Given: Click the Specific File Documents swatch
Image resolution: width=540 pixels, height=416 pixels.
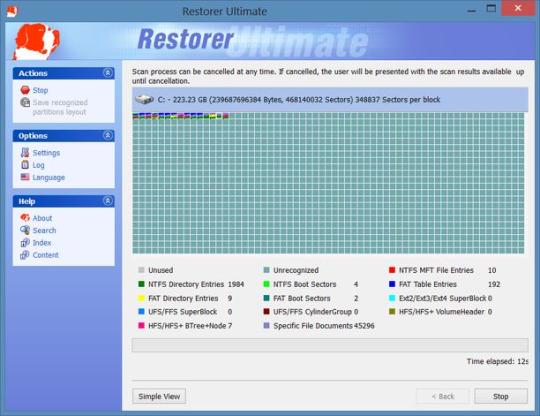Looking at the screenshot, I should tap(266, 325).
